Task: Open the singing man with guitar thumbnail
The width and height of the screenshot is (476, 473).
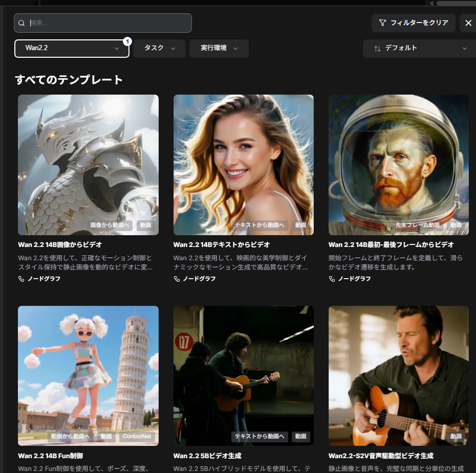Action: 399,376
